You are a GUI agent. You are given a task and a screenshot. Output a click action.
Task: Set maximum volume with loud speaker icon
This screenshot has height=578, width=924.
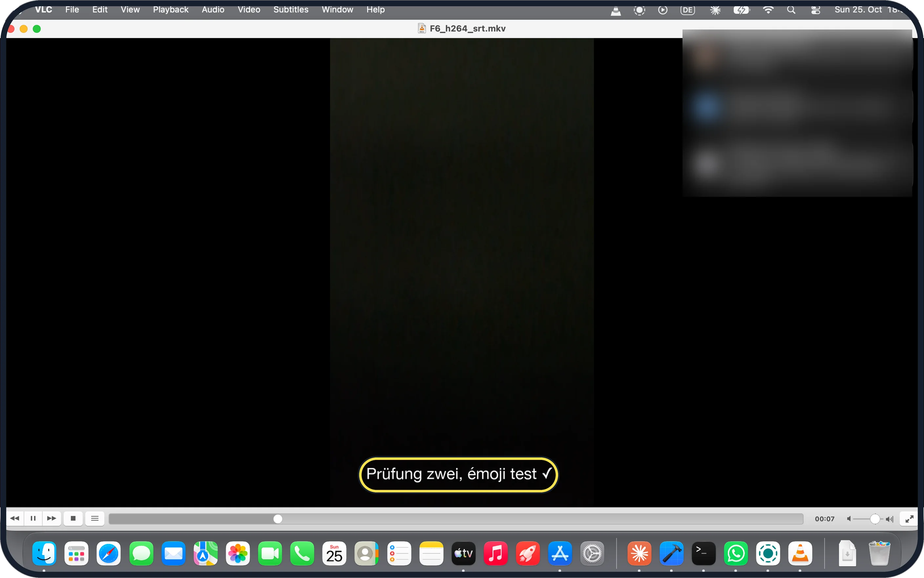[890, 519]
